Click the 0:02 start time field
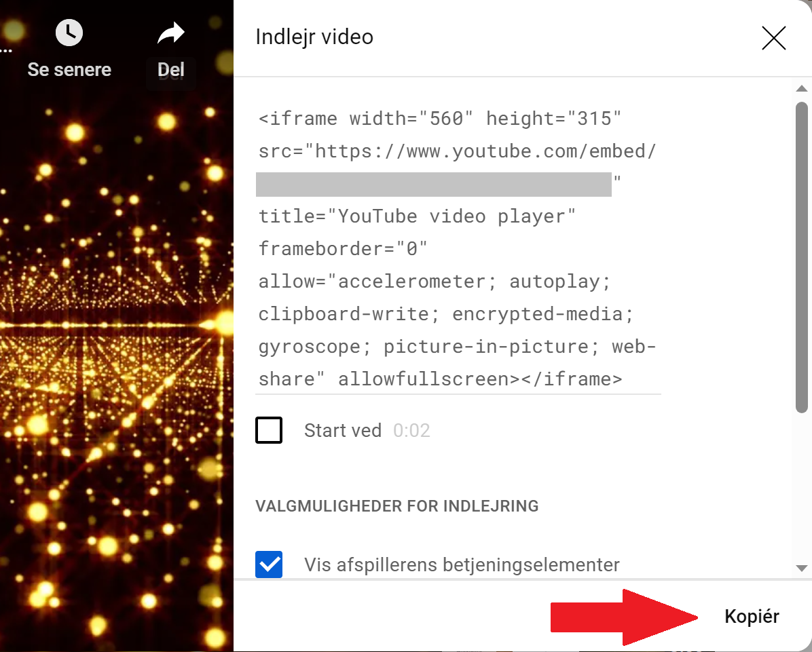Screen dimensions: 812x652 coord(411,430)
